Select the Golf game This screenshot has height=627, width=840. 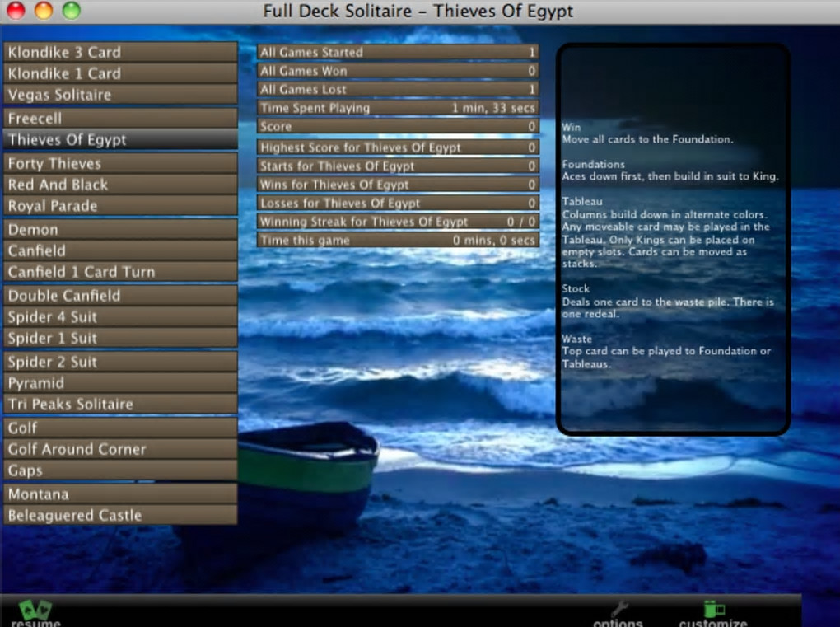point(120,428)
